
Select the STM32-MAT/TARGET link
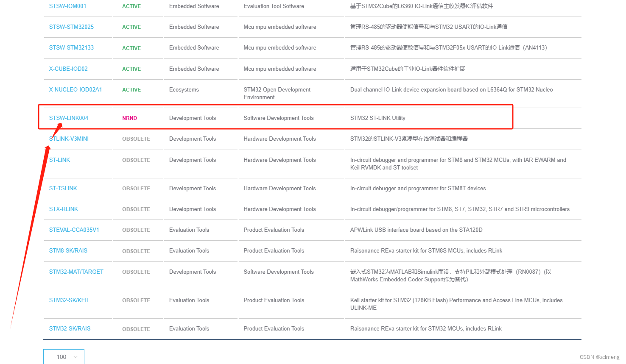click(x=76, y=272)
